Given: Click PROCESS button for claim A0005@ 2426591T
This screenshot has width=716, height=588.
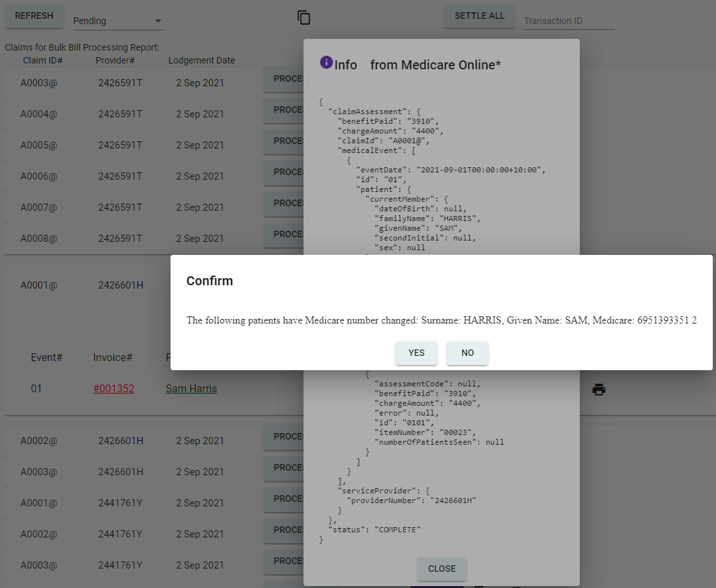Looking at the screenshot, I should tap(283, 141).
